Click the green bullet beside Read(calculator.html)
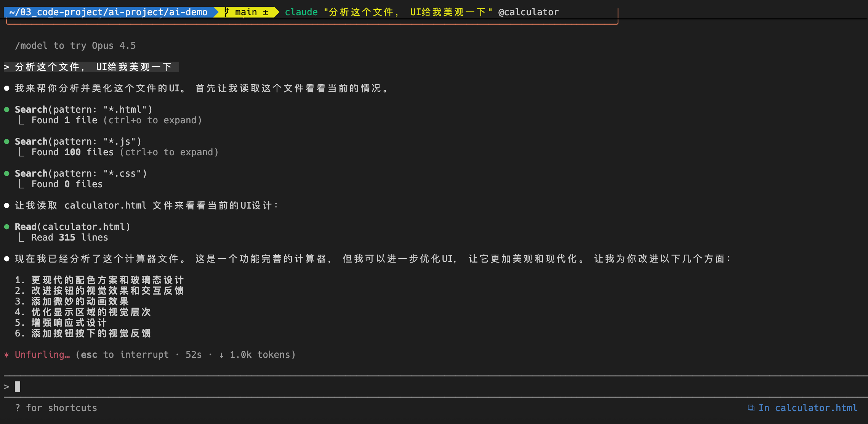The width and height of the screenshot is (868, 424). 6,226
